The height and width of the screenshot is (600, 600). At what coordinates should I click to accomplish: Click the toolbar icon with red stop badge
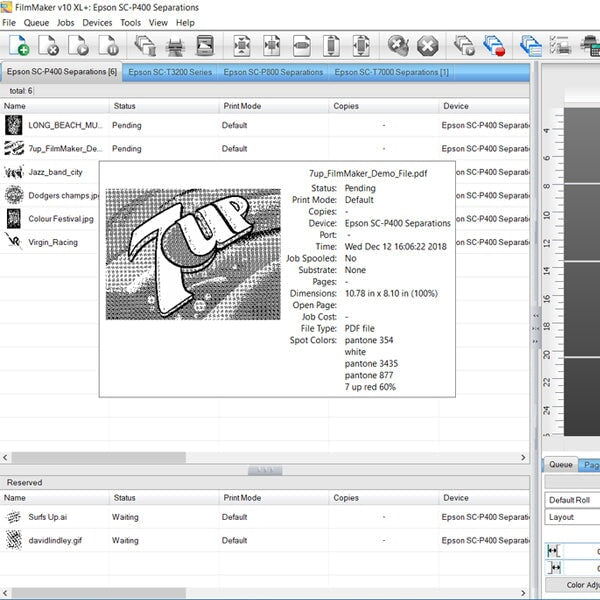493,45
